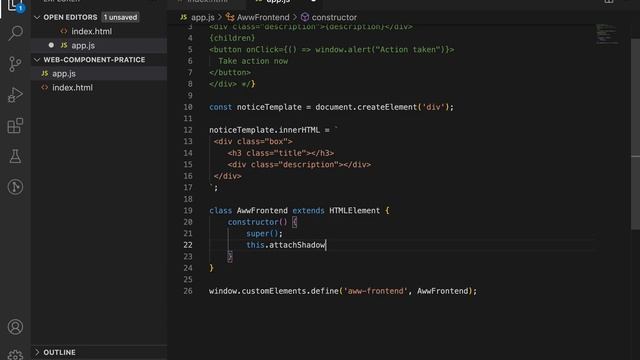The image size is (640, 360).
Task: Click the div class="box" line
Action: click(253, 142)
